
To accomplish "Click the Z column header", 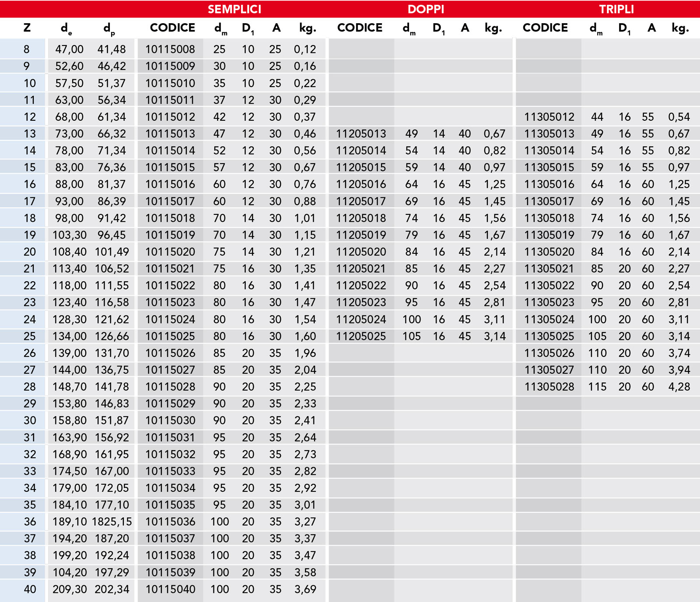I will coord(27,28).
